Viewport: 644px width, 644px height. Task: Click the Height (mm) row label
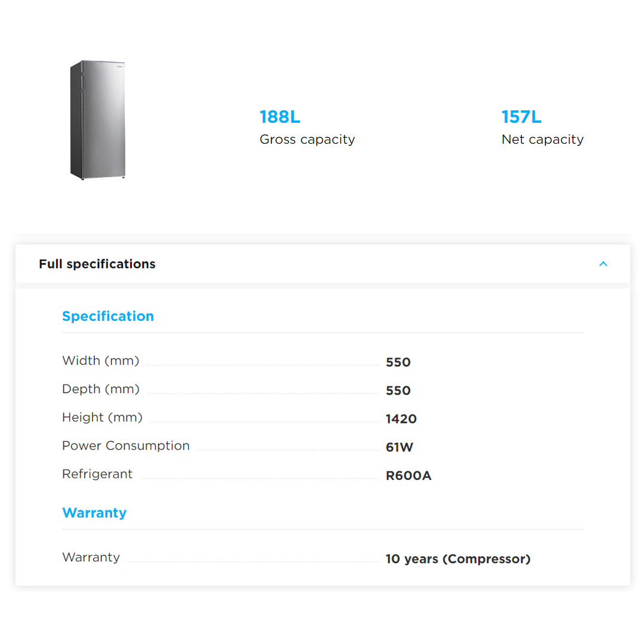pos(102,417)
